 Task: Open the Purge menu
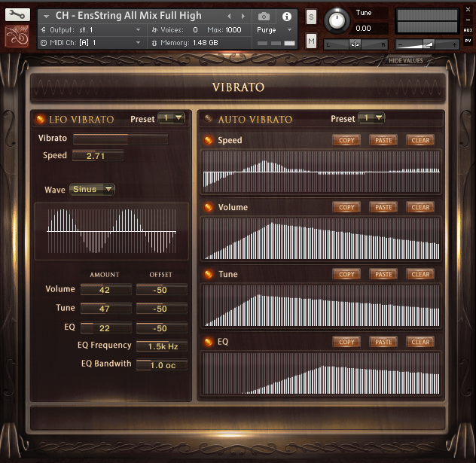coord(274,30)
